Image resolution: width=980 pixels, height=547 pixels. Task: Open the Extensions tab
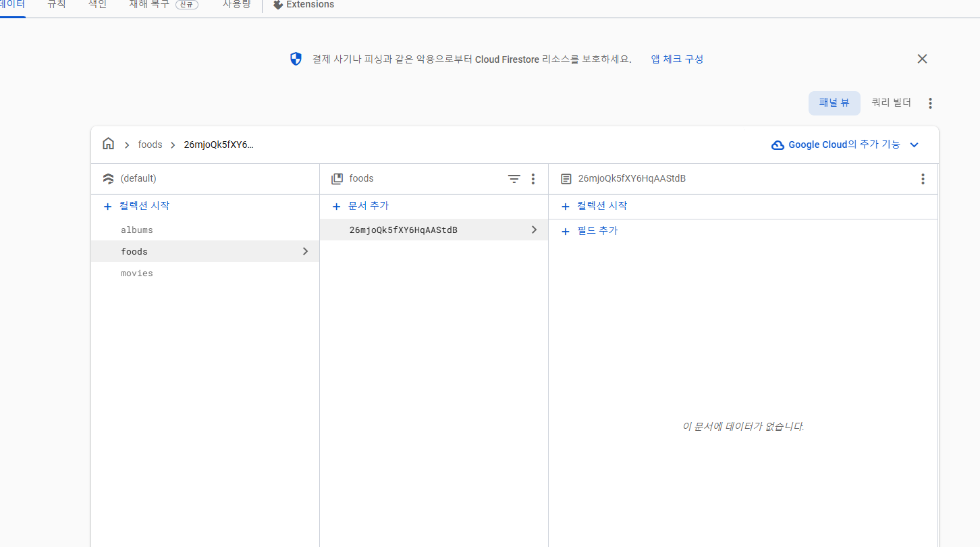pyautogui.click(x=304, y=5)
